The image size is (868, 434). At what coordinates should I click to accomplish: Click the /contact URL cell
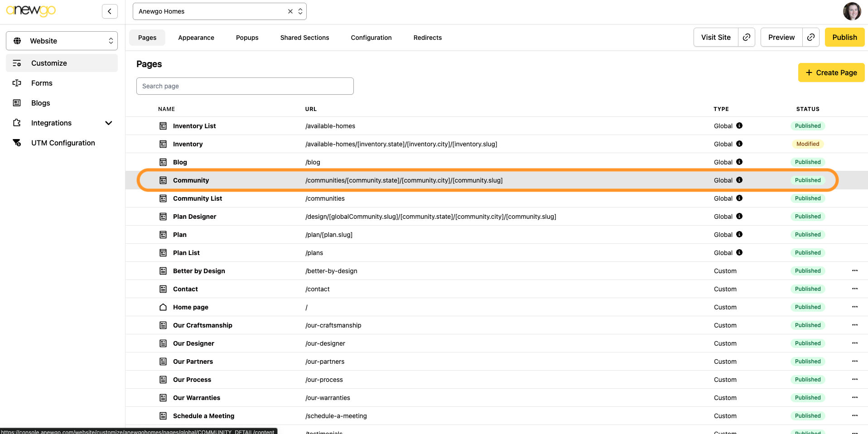[x=318, y=289]
